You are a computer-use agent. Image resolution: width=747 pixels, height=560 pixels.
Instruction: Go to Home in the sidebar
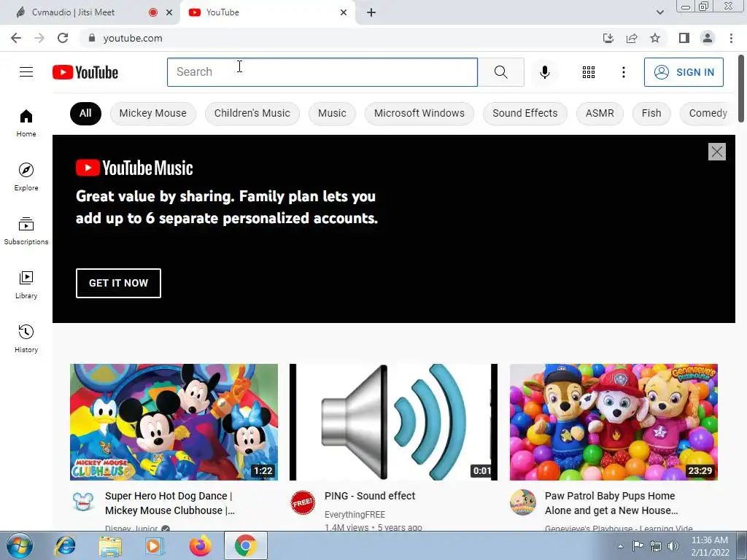(x=26, y=122)
